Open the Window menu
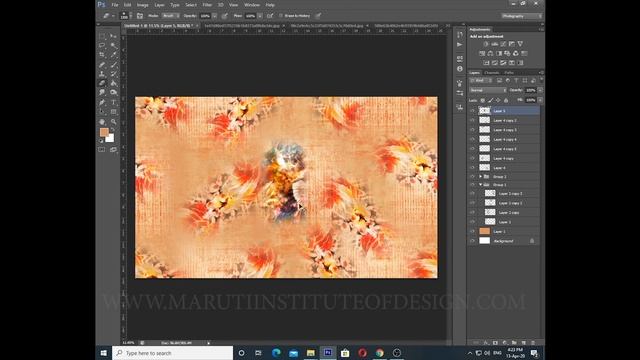640x360 pixels. pos(252,5)
